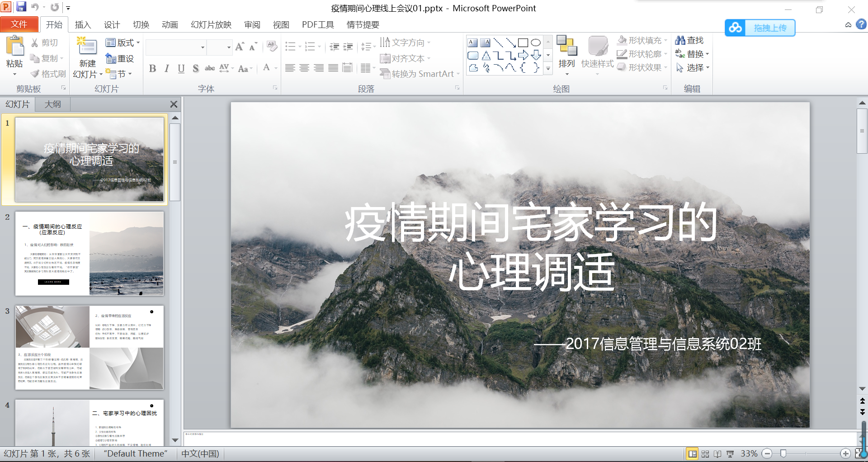Click the zoom slider handle

tap(783, 453)
